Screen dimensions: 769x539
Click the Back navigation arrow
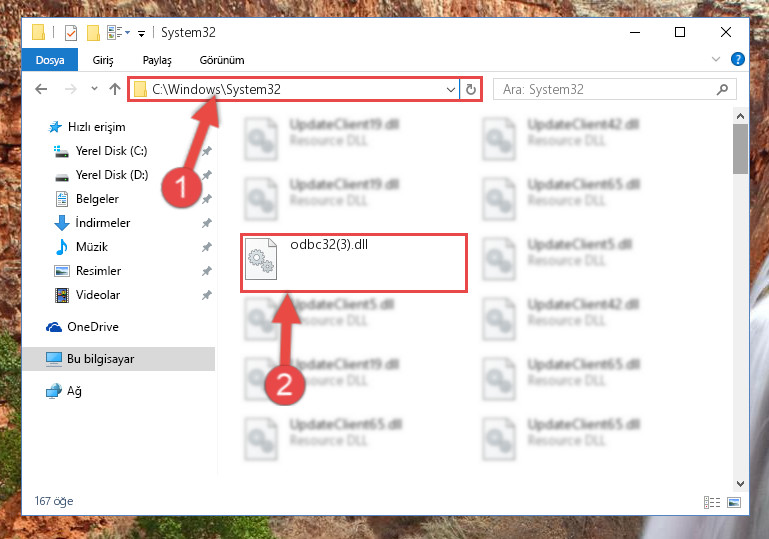click(41, 89)
